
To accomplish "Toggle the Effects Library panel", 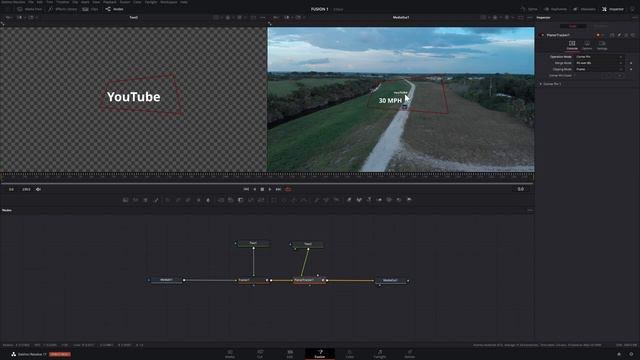I will (x=62, y=9).
